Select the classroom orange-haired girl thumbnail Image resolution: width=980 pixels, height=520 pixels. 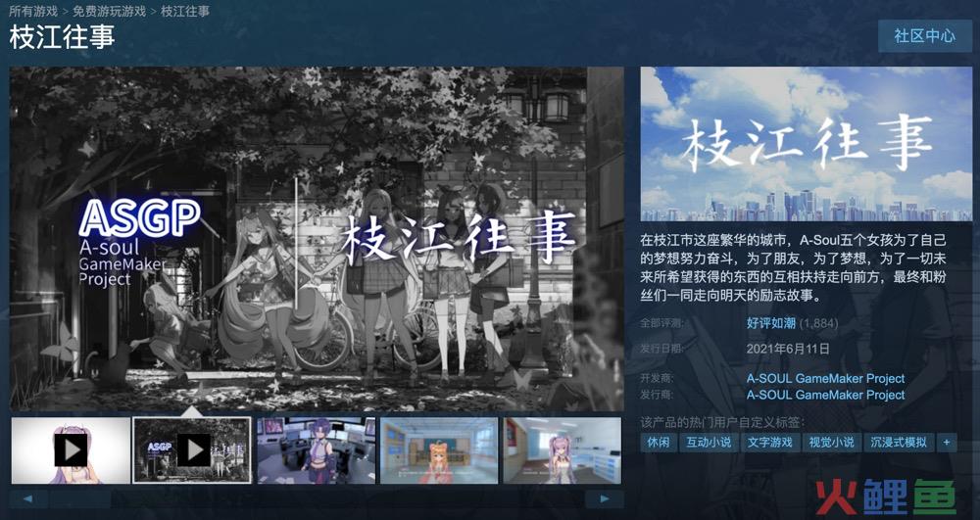coord(439,450)
